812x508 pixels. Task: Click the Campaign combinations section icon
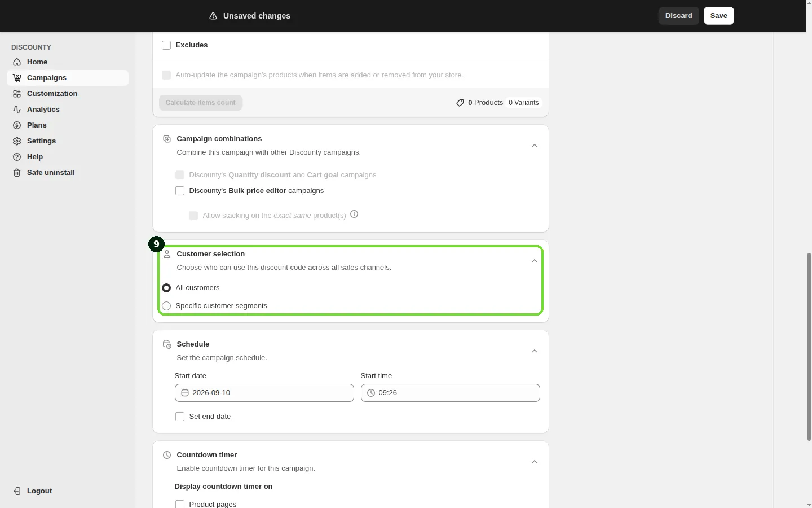tap(167, 139)
